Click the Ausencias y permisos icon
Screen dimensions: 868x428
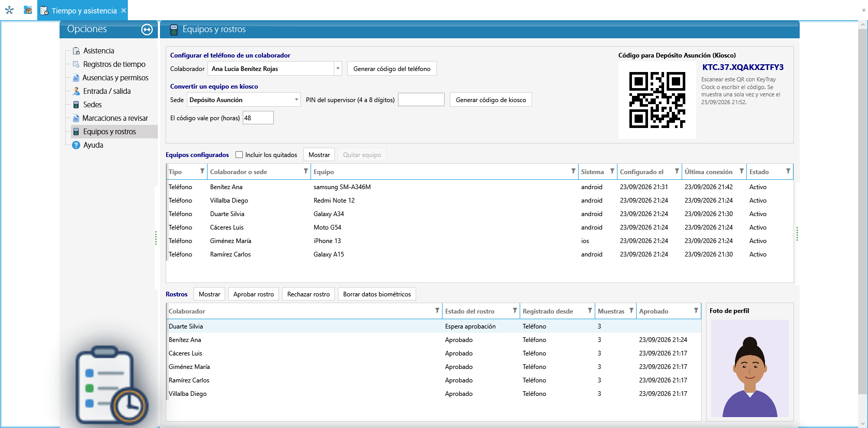pyautogui.click(x=76, y=78)
